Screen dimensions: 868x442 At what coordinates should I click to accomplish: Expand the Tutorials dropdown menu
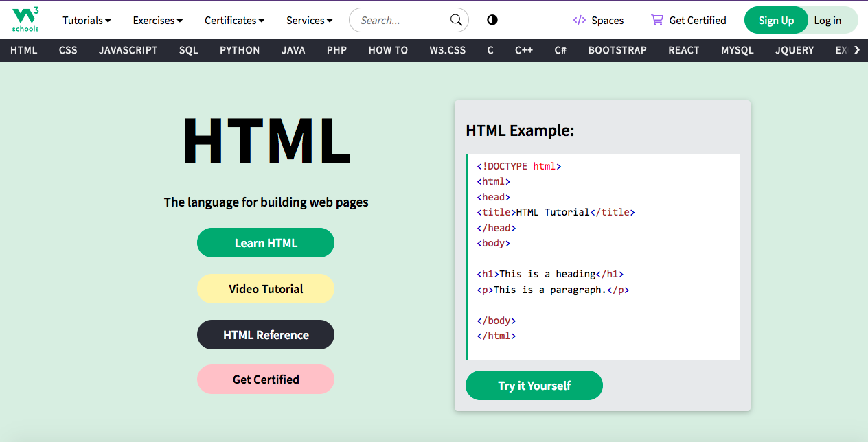[x=86, y=20]
